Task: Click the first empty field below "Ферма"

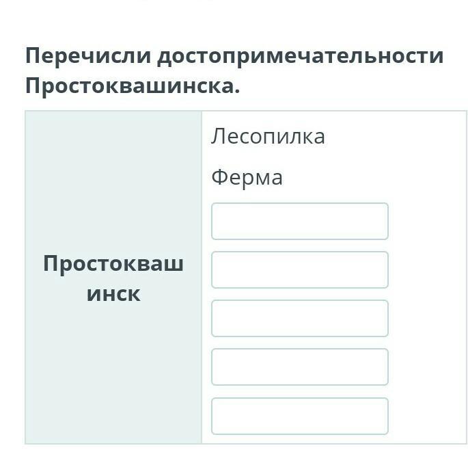Action: (299, 222)
